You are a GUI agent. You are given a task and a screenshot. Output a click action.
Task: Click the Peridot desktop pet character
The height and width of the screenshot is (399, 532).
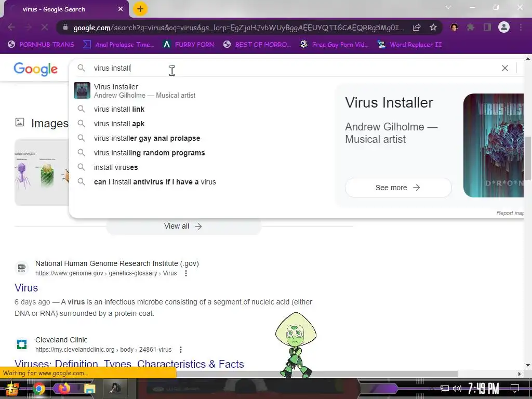tap(296, 345)
